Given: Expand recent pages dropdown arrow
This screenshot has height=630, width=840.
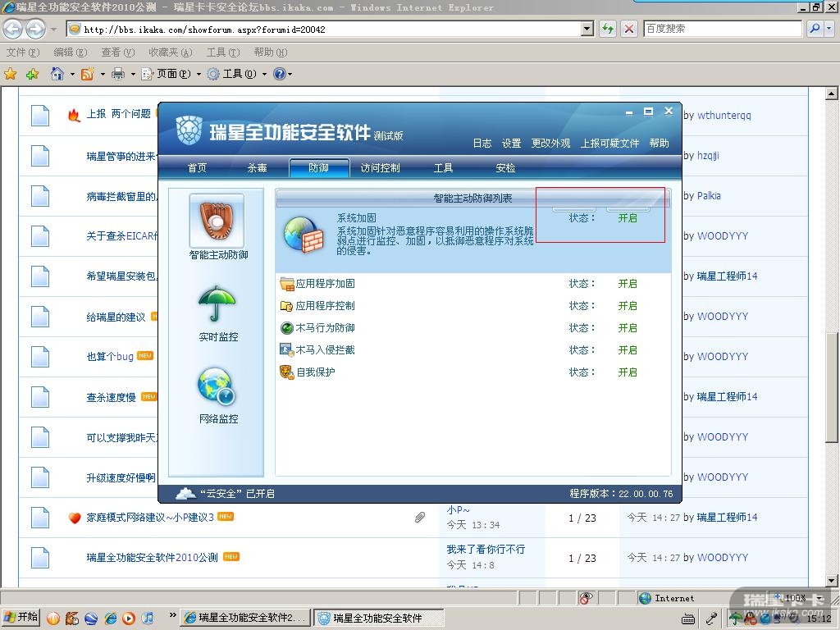Looking at the screenshot, I should point(53,29).
